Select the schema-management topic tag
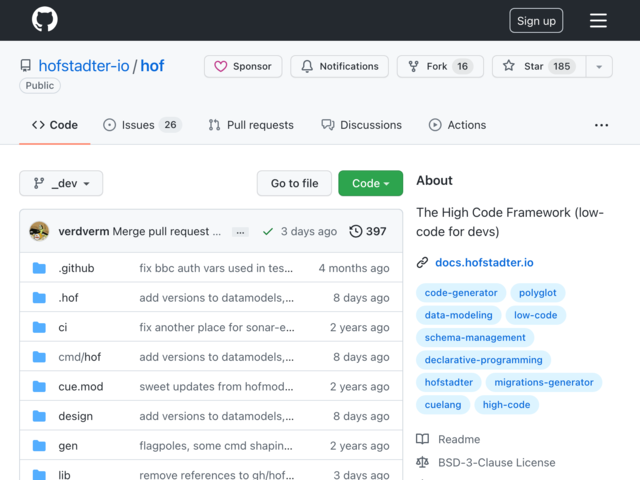 [475, 338]
